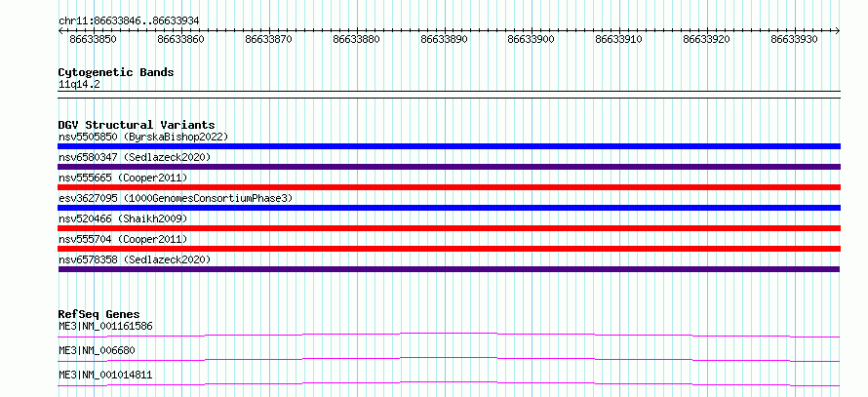Screen dimensions: 868x397
Task: Click ruler tick label 86633860
Action: point(181,39)
